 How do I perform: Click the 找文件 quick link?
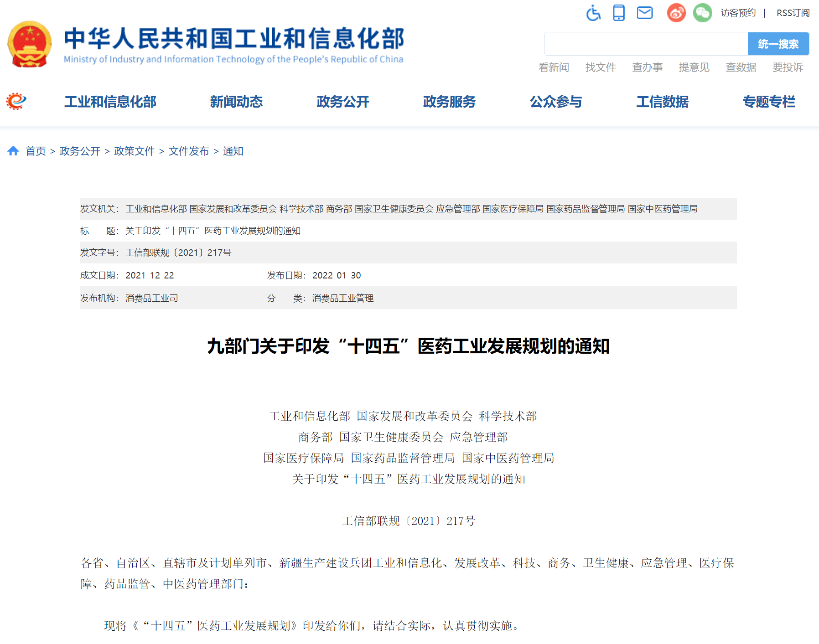(601, 67)
